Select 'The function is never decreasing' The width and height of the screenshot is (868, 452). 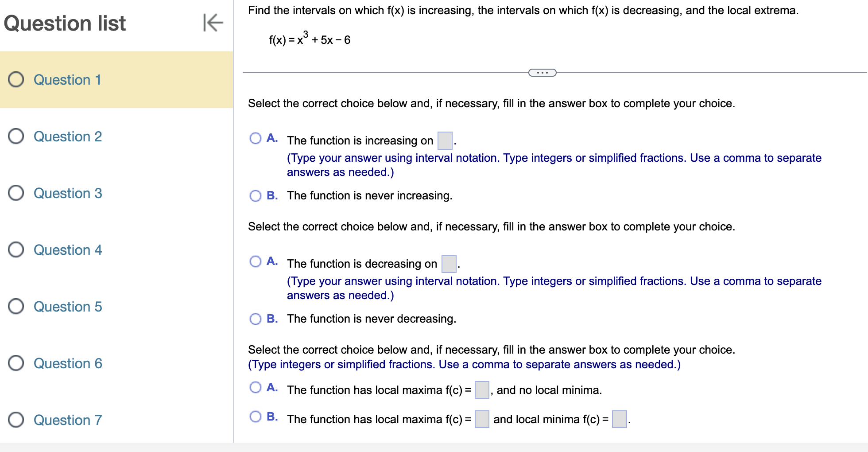click(x=256, y=318)
